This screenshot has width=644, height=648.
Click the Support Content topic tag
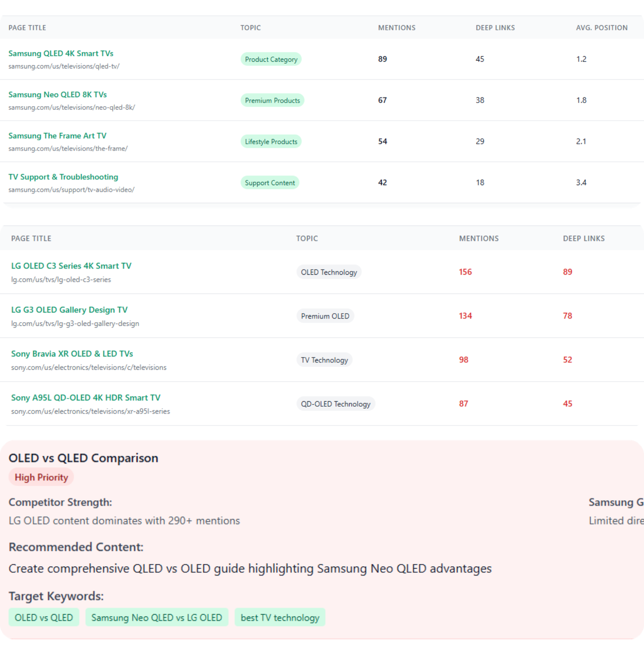click(x=270, y=183)
